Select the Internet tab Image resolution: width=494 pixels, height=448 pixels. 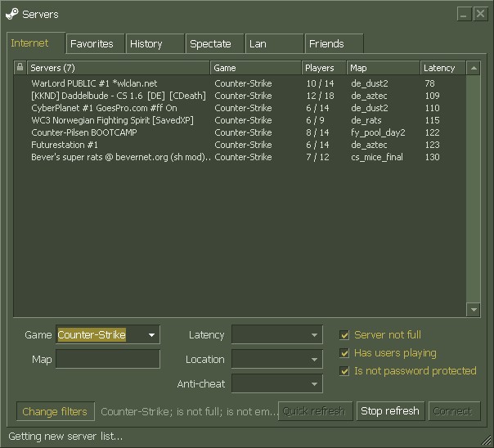click(x=36, y=43)
